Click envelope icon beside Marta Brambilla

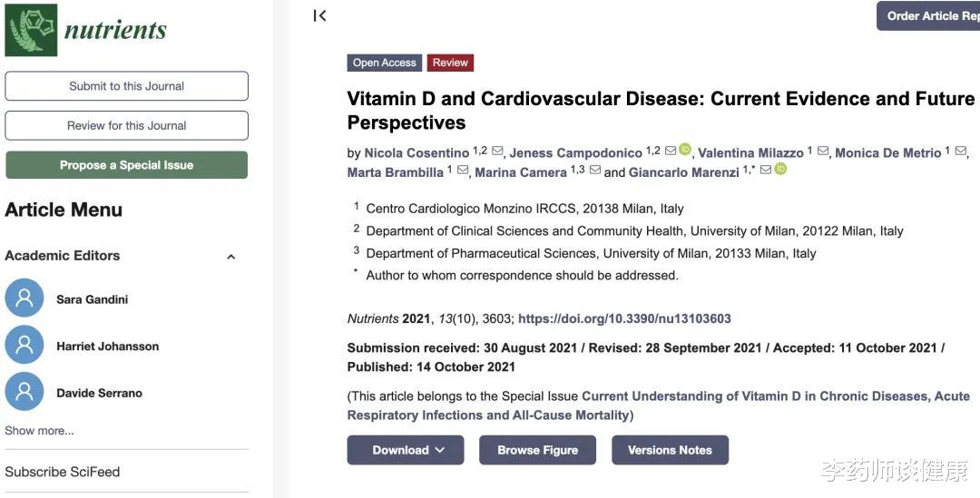coord(463,170)
